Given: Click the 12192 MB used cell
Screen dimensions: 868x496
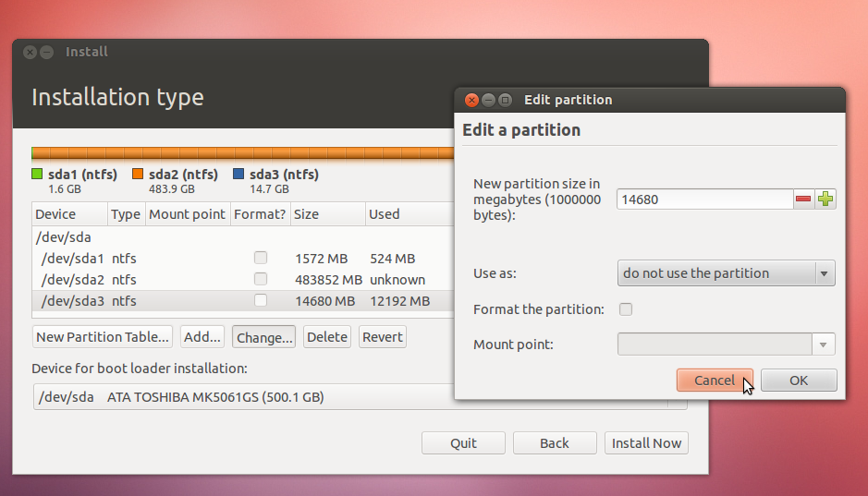Looking at the screenshot, I should click(399, 301).
